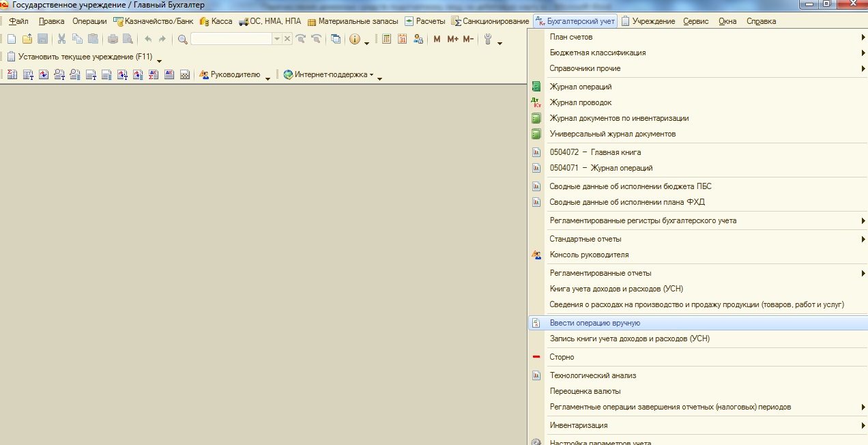This screenshot has height=445, width=868.
Task: Click the Windows list icon
Action: point(335,39)
